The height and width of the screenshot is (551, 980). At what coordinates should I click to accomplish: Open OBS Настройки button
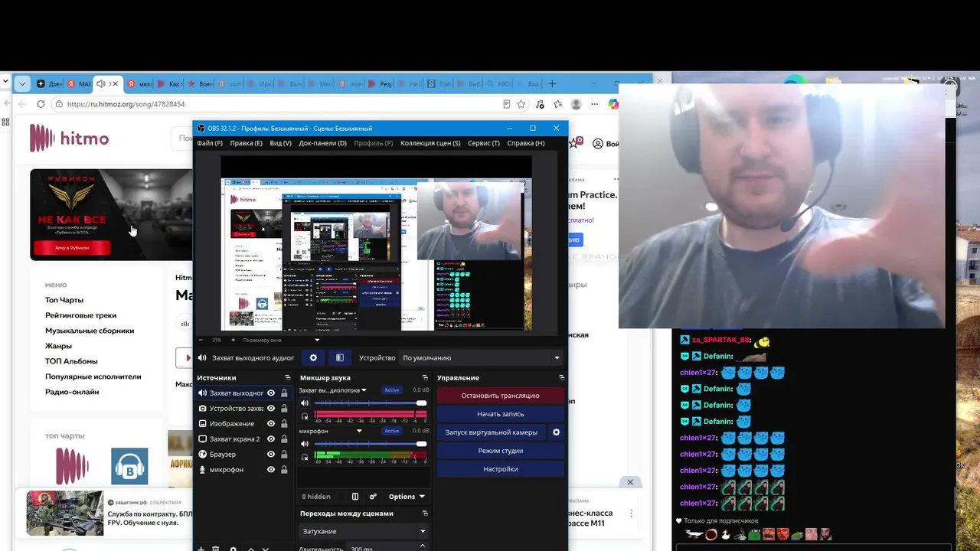501,469
